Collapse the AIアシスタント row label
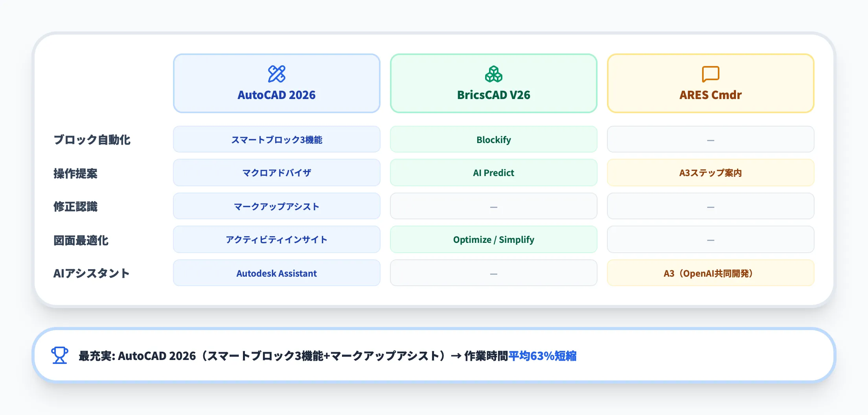The width and height of the screenshot is (868, 415). tap(91, 273)
